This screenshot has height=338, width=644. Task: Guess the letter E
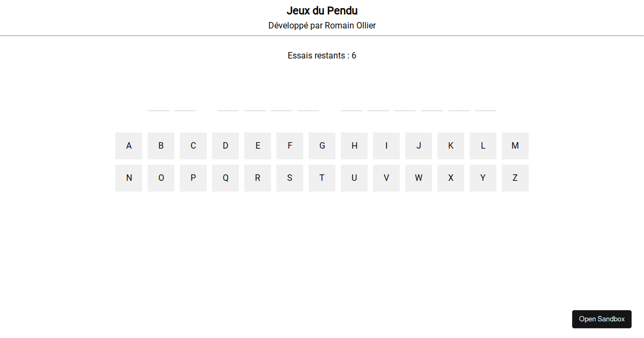coord(258,145)
